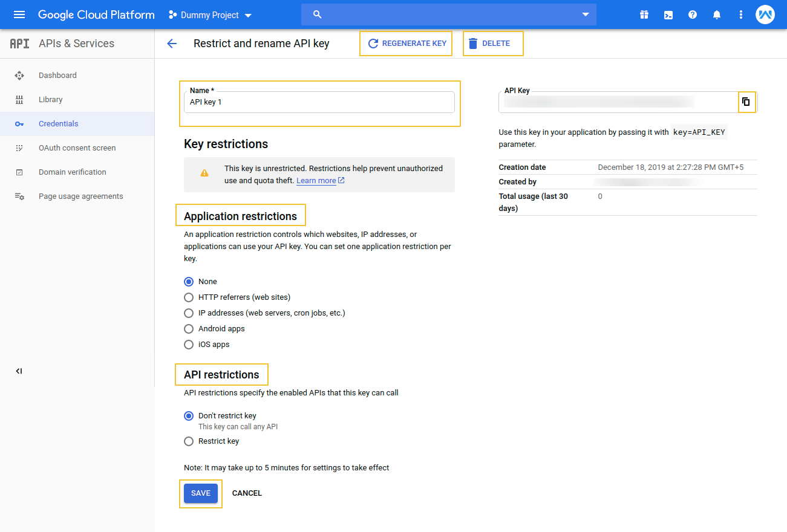Screen dimensions: 787x532
Task: Click the API logo in sidebar
Action: tap(19, 44)
